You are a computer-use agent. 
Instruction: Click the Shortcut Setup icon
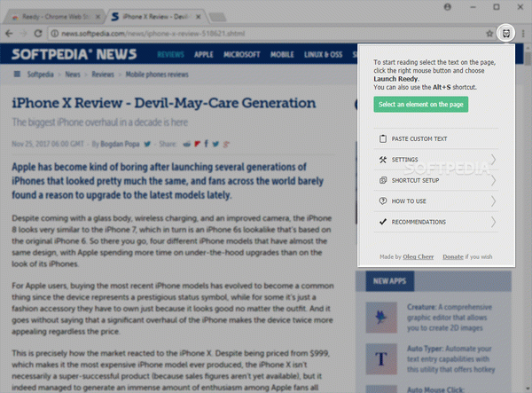point(383,180)
